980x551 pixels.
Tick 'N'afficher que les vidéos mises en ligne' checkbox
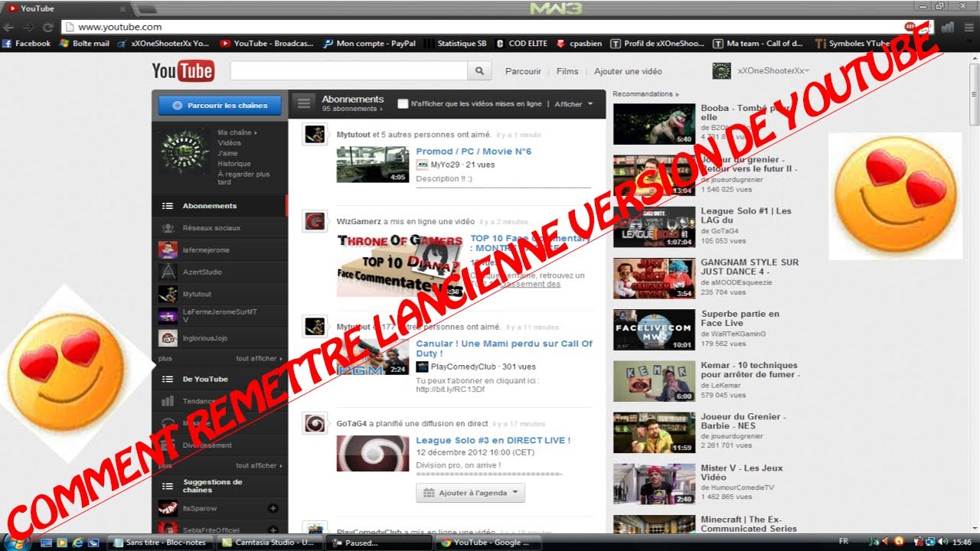pos(403,103)
